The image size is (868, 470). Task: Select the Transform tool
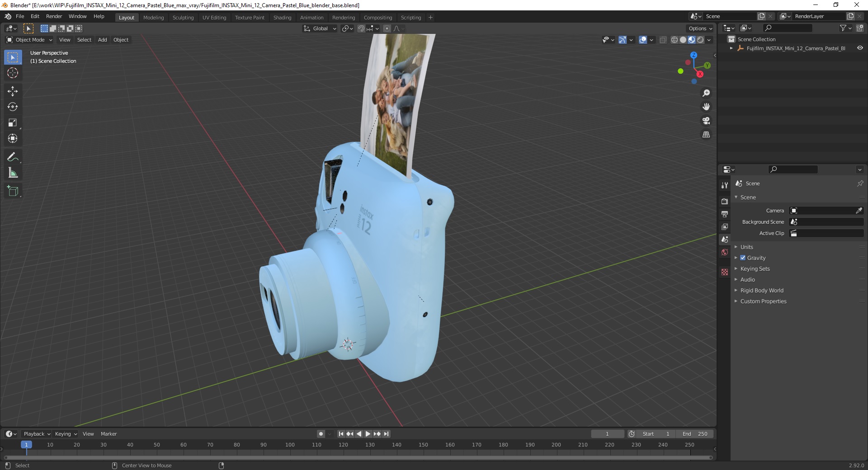tap(13, 139)
